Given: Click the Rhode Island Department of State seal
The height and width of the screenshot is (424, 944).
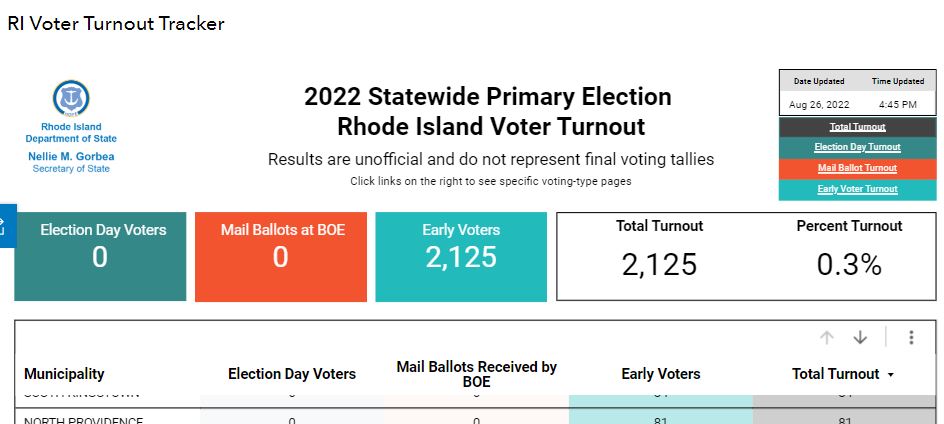Looking at the screenshot, I should pos(71,98).
